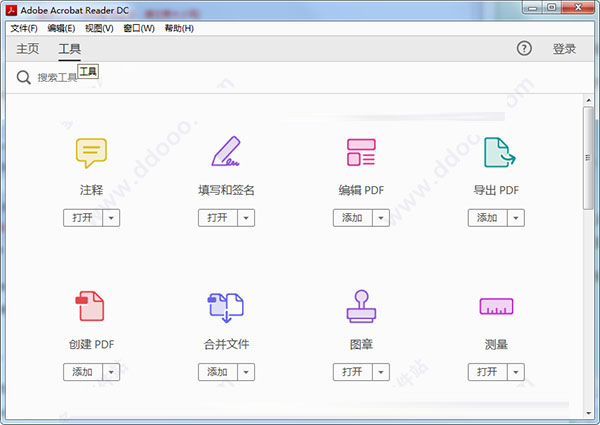The height and width of the screenshot is (425, 600).
Task: Open the 视图(V) menu
Action: click(x=99, y=28)
